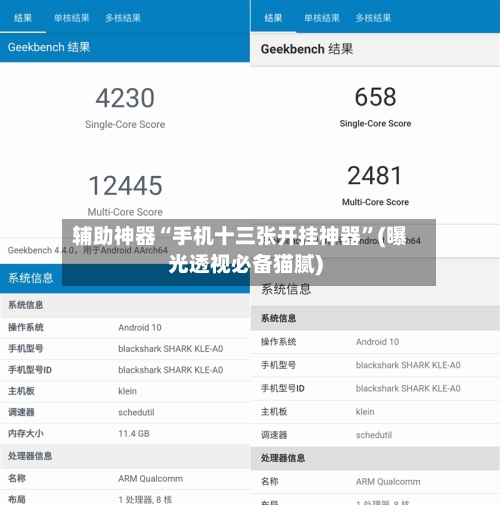
Task: Select the memory value '11.4 GB'
Action: click(134, 433)
